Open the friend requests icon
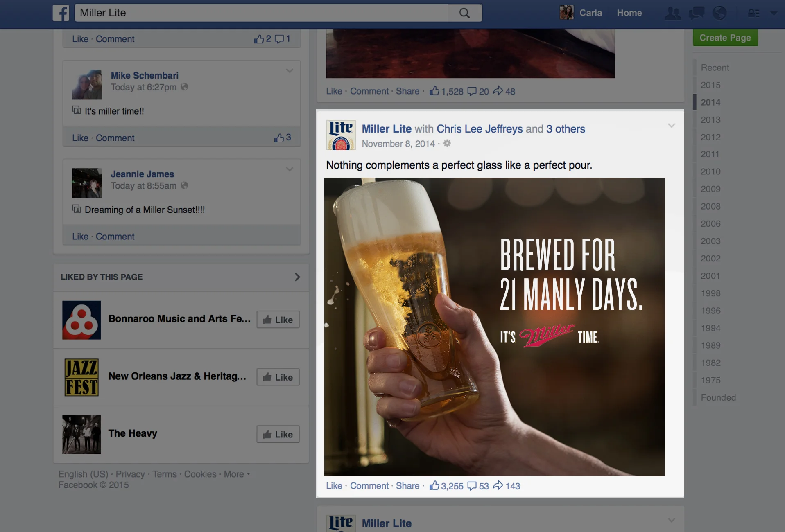This screenshot has width=785, height=532. pos(673,13)
